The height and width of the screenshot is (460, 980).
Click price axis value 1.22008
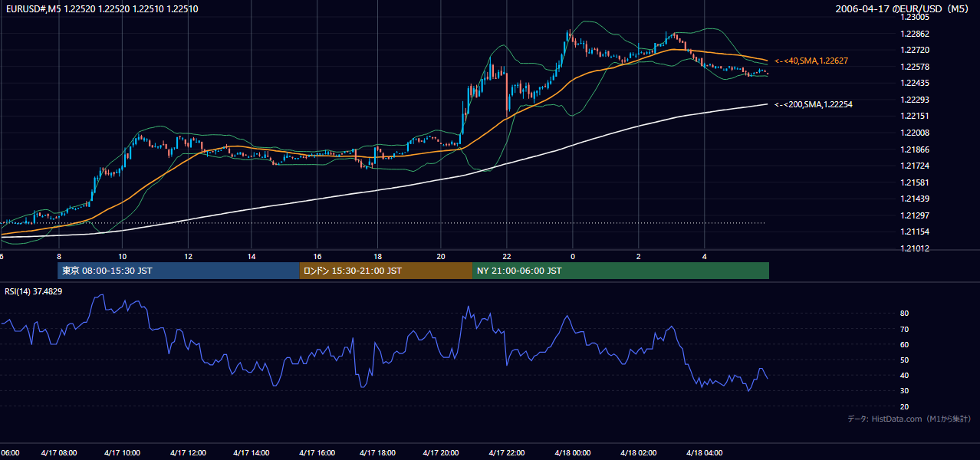pyautogui.click(x=915, y=133)
